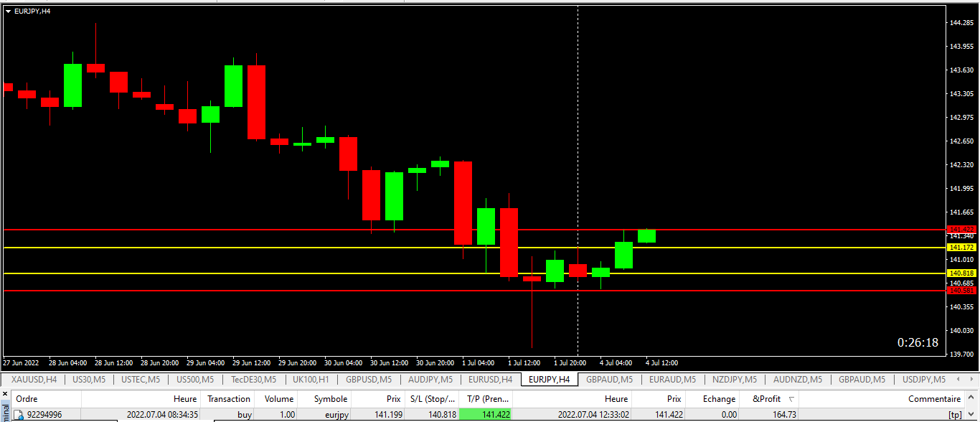Switch to the EURUSD,H4 chart tab
Screen dimensions: 980x422
click(x=490, y=379)
